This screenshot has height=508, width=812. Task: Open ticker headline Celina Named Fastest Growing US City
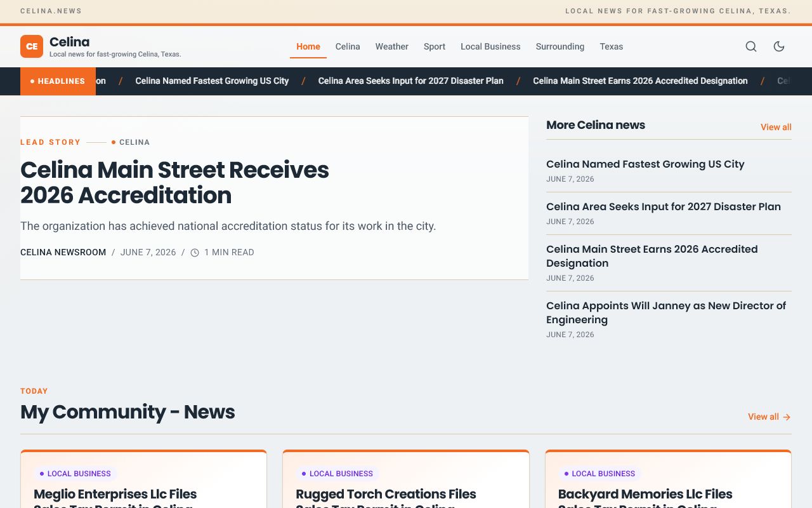click(x=212, y=81)
